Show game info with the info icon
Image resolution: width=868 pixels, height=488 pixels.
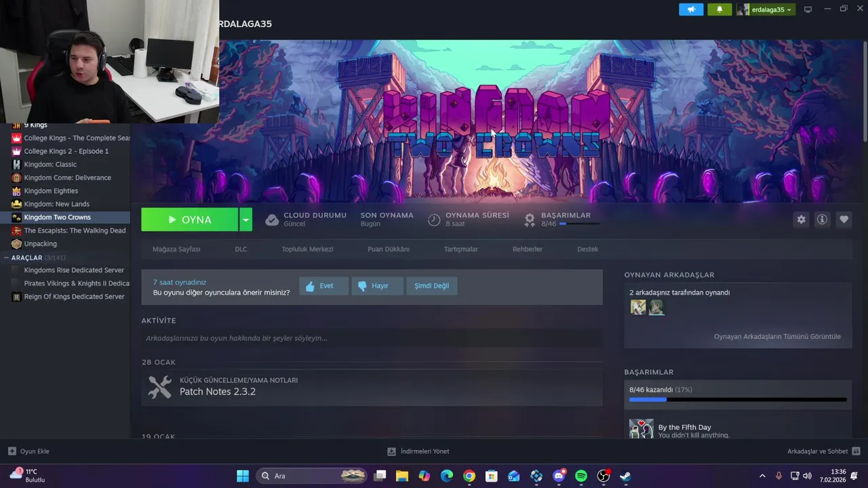point(822,220)
